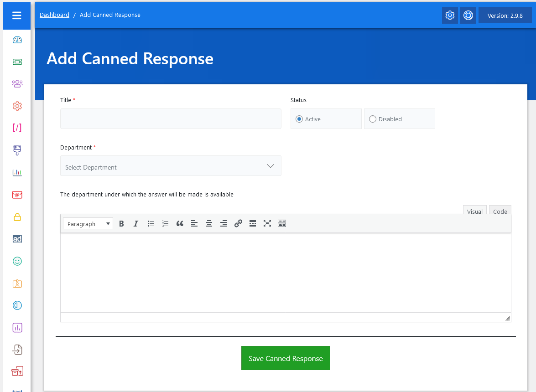This screenshot has height=392, width=536.
Task: Open the help lifebuoy icon in header
Action: [468, 15]
